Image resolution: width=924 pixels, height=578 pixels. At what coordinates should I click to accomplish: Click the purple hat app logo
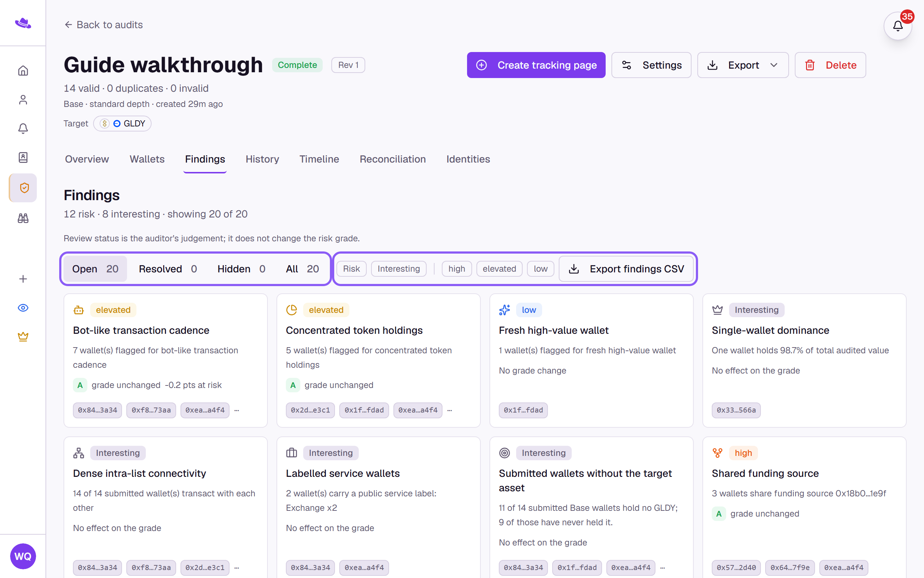(x=23, y=23)
